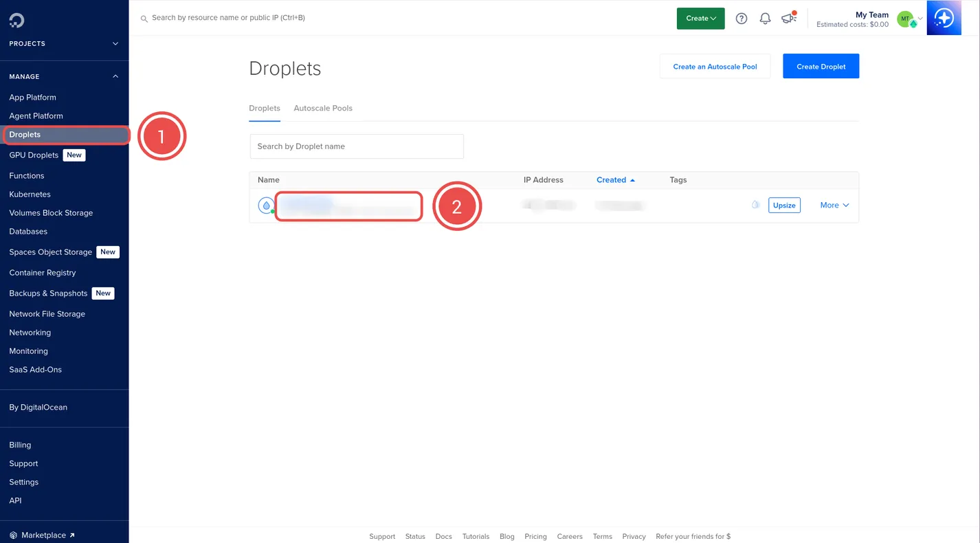Image resolution: width=980 pixels, height=543 pixels.
Task: Click the faded droplet icon beside Upsize
Action: (x=755, y=205)
